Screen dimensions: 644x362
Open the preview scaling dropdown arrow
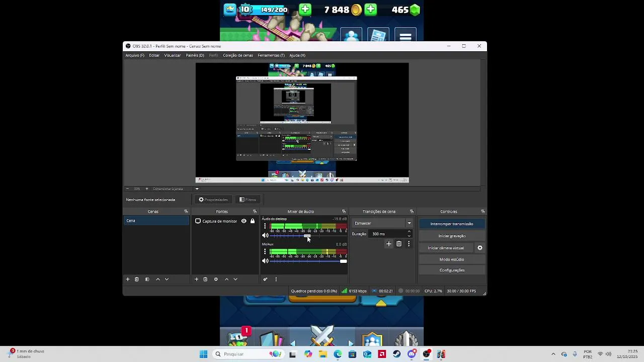pyautogui.click(x=197, y=189)
